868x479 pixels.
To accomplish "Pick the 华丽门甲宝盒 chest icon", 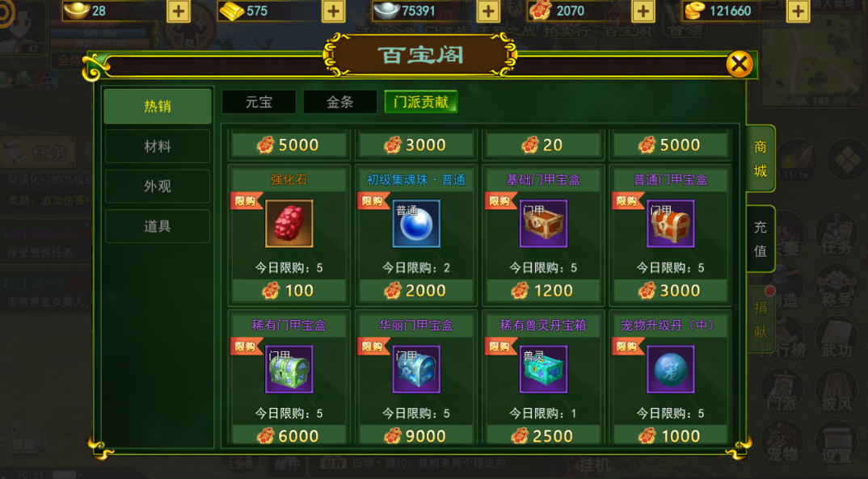I will [x=416, y=369].
